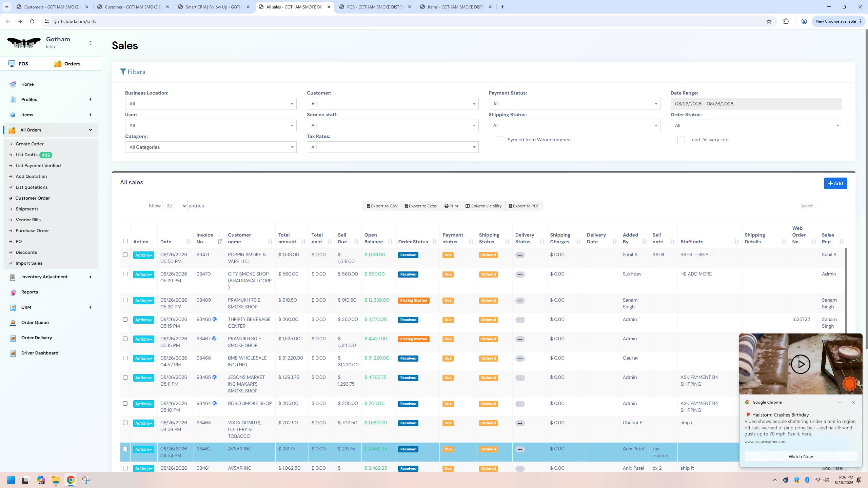Click WooCommerce icon beside invoice 93468

pyautogui.click(x=215, y=319)
